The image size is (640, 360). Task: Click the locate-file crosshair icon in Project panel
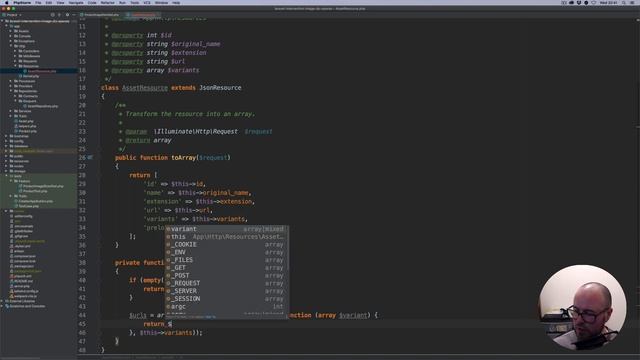point(52,15)
